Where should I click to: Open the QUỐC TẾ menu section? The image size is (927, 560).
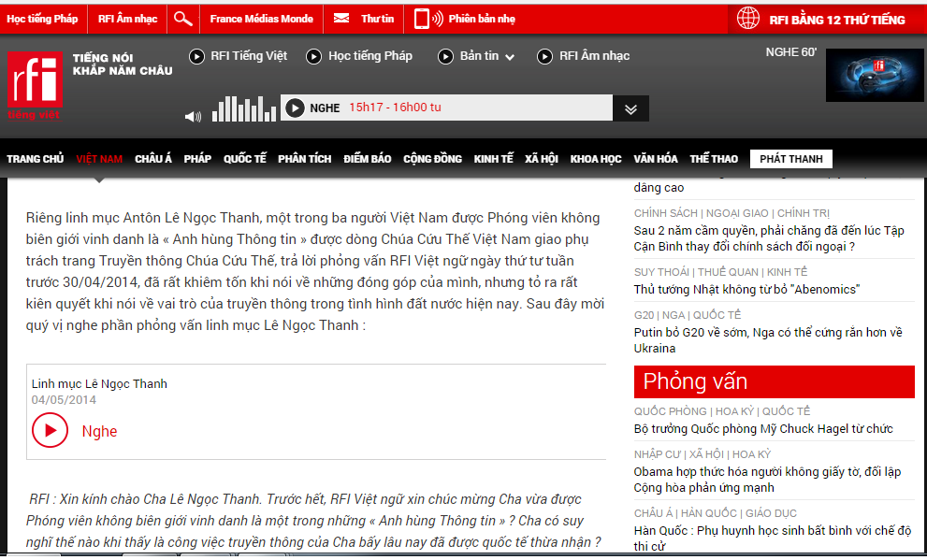(245, 159)
